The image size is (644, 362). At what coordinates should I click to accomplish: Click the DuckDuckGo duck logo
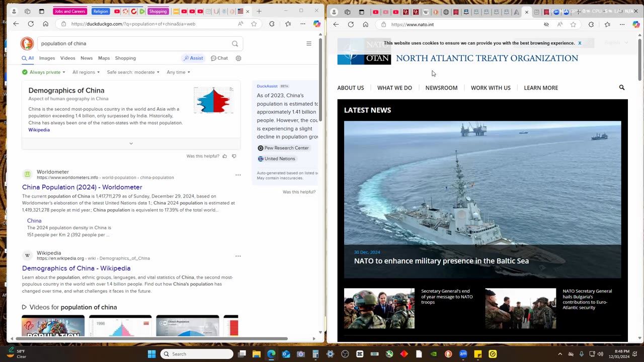(27, 44)
